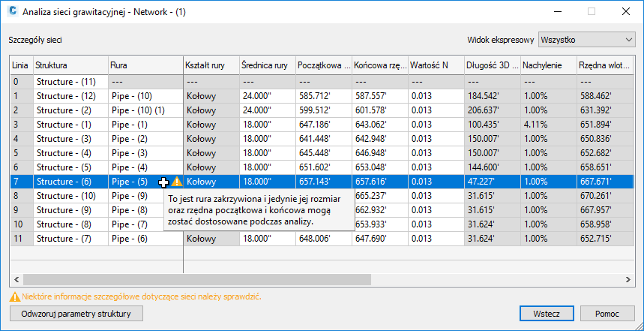
Task: Click the Pipe - (3) cell
Action: pos(145,153)
